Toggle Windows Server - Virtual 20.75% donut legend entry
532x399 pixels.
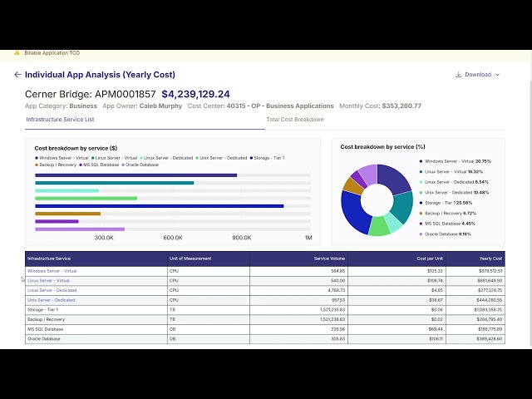click(x=455, y=161)
